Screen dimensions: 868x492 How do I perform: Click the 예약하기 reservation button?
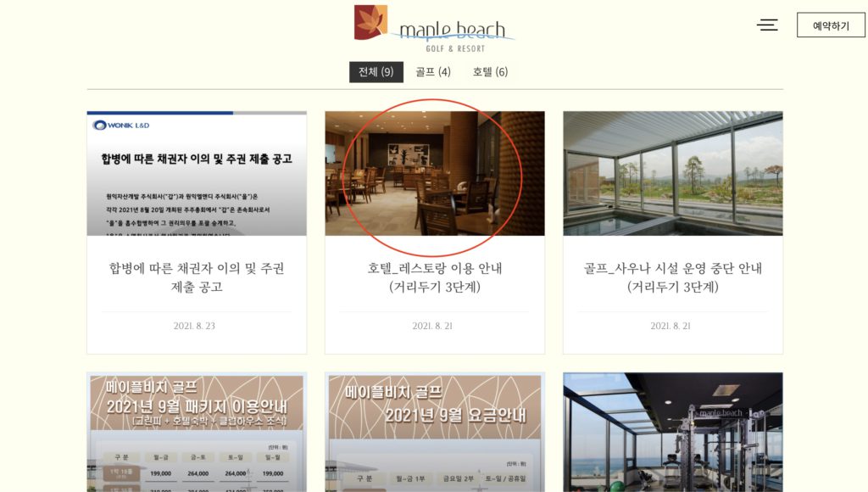[831, 25]
